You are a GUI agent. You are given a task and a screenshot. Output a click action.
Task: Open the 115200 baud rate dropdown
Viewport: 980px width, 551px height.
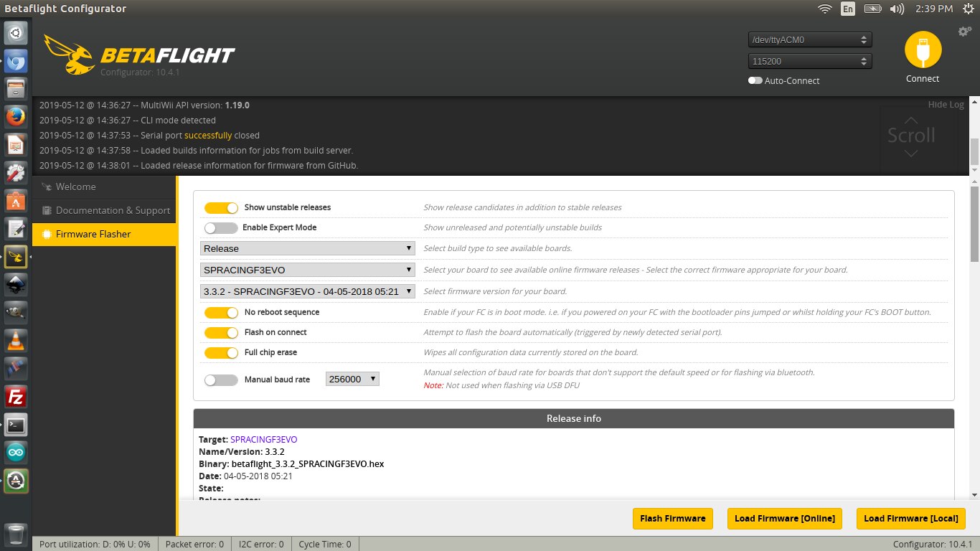click(810, 62)
